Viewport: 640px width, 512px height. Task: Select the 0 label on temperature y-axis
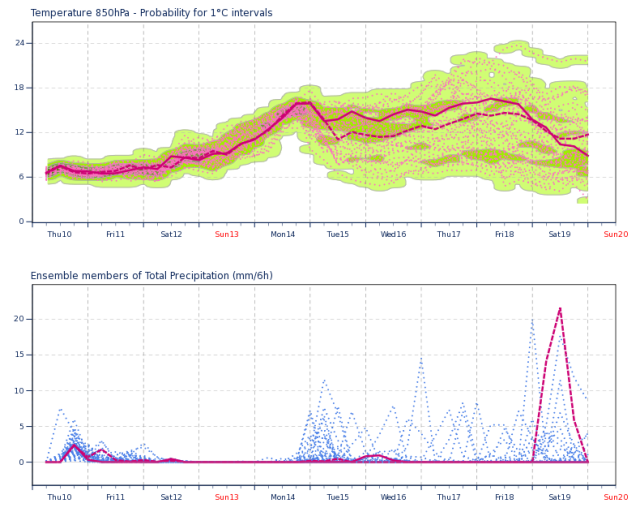[22, 221]
